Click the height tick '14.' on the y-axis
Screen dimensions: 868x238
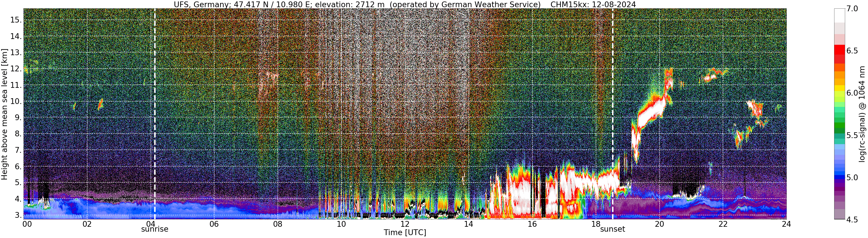(x=16, y=36)
